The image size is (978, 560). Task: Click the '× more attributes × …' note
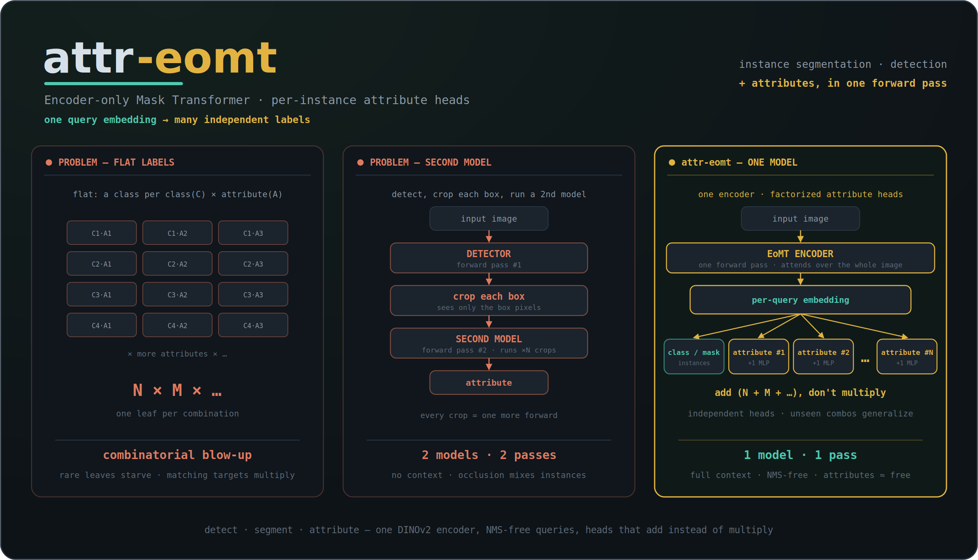coord(177,354)
